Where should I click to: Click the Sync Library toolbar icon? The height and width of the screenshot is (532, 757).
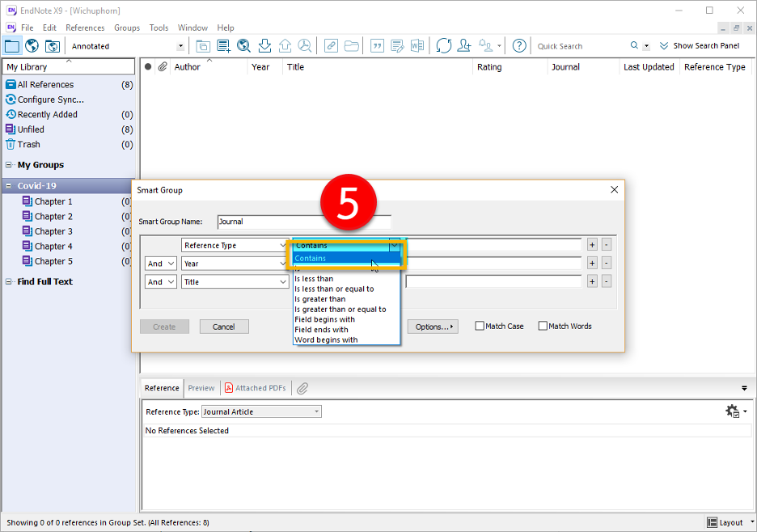444,46
